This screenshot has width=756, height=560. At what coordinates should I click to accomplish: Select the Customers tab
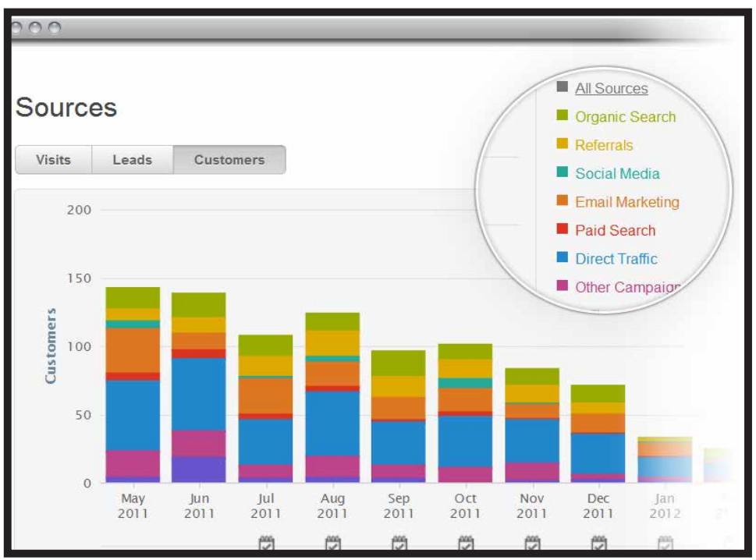point(229,160)
